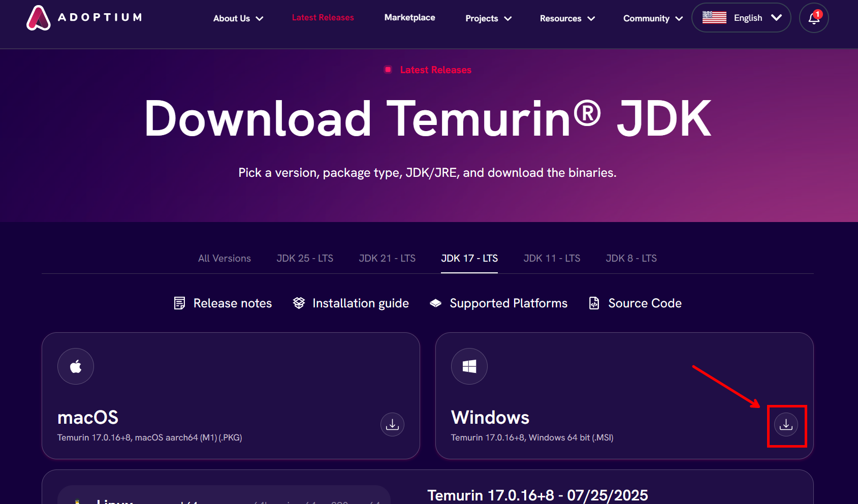Select the JDK 8 - LTS tab
This screenshot has width=858, height=504.
pyautogui.click(x=631, y=258)
